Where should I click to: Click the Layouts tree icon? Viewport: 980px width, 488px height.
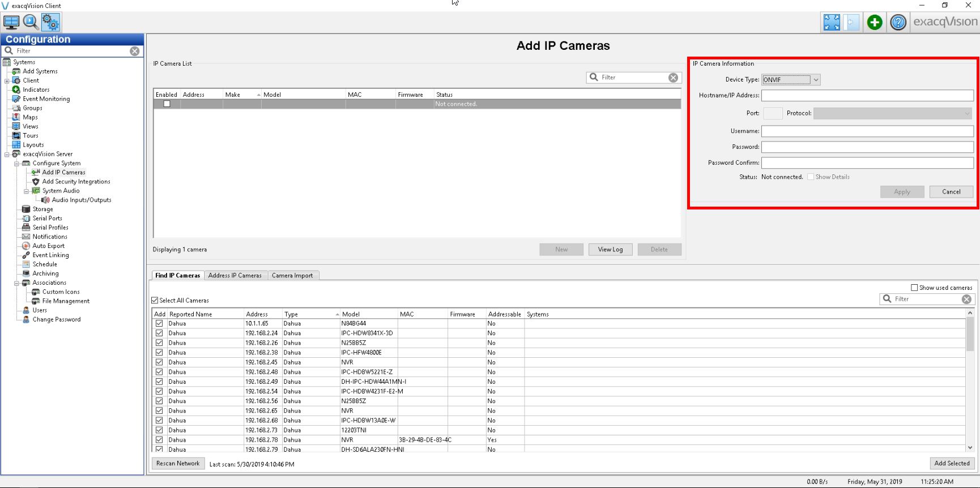coord(16,145)
